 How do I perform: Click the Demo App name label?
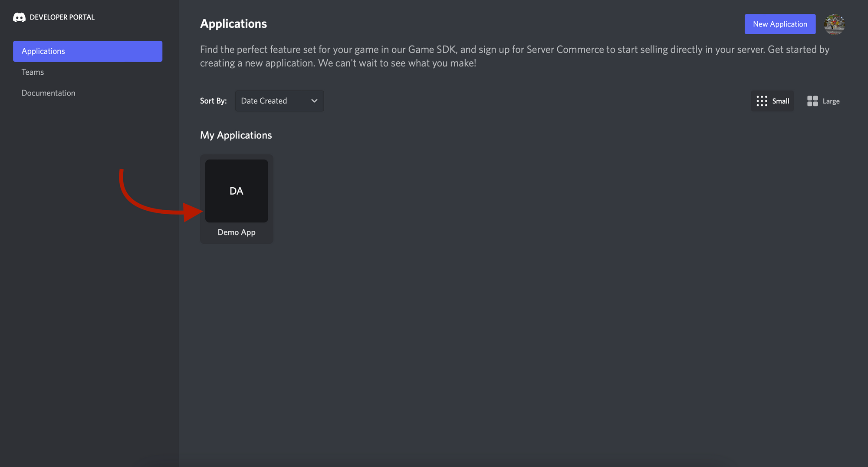[x=237, y=232]
